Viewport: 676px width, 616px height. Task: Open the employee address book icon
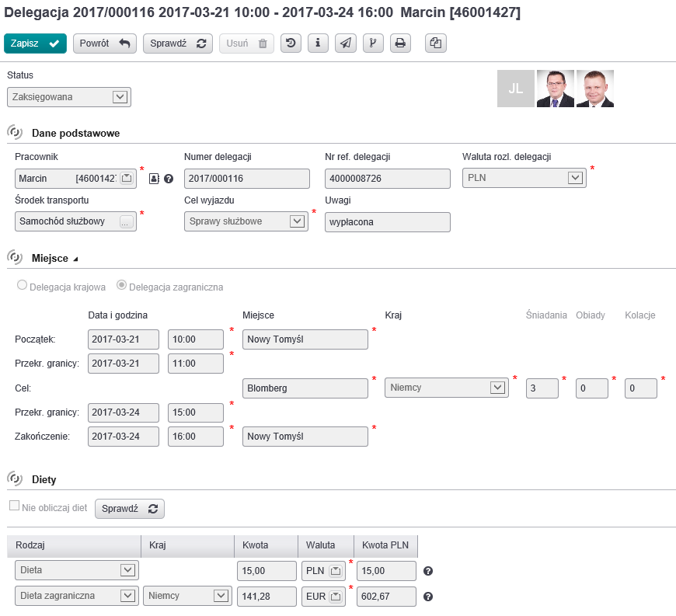(153, 178)
